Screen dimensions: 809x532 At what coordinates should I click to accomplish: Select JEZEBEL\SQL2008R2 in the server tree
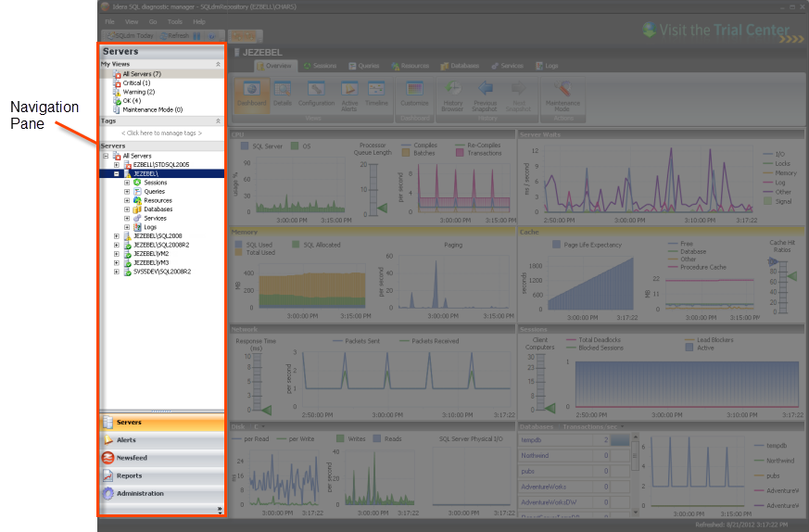click(160, 245)
